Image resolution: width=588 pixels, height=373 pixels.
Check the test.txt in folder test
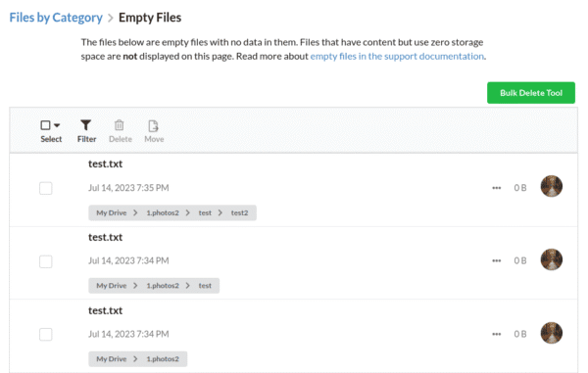(46, 261)
